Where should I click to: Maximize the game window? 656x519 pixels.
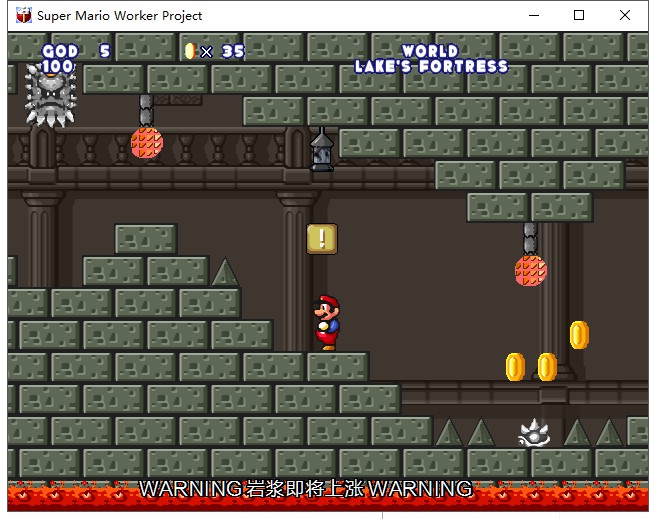point(579,15)
